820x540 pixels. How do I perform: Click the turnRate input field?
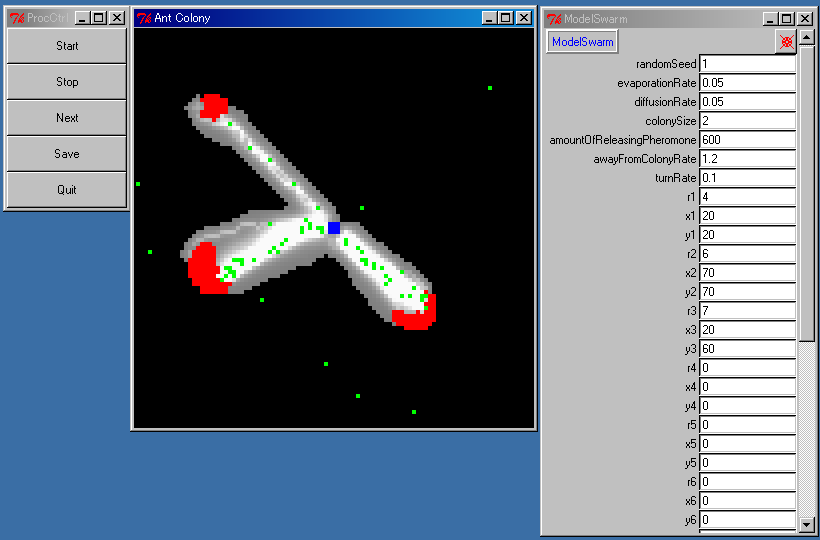pyautogui.click(x=747, y=178)
